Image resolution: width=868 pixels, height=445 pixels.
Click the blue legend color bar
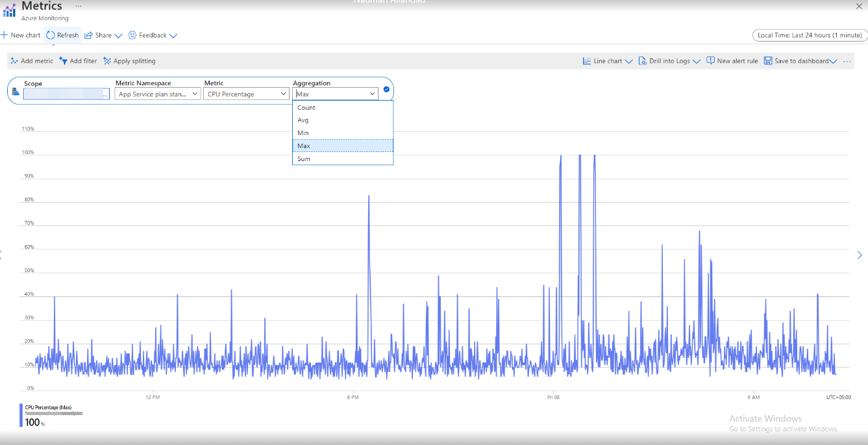tap(21, 414)
